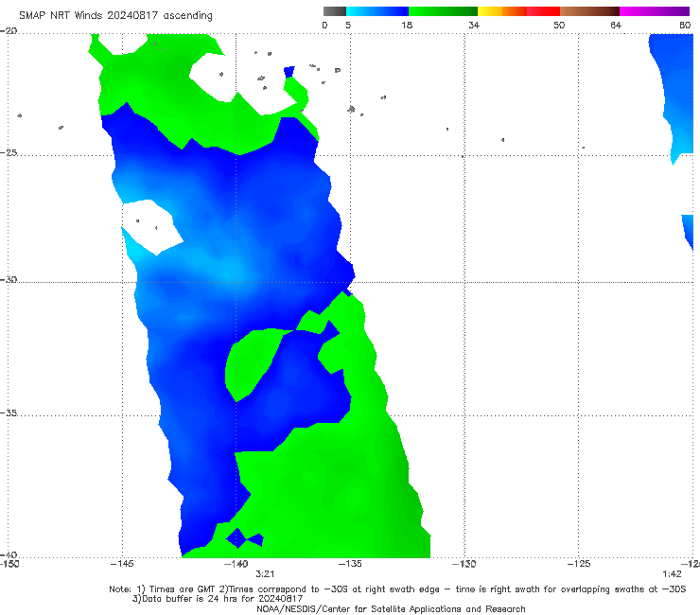This screenshot has width=700, height=615.
Task: Click the swath time stamp "1:42"
Action: [x=672, y=574]
